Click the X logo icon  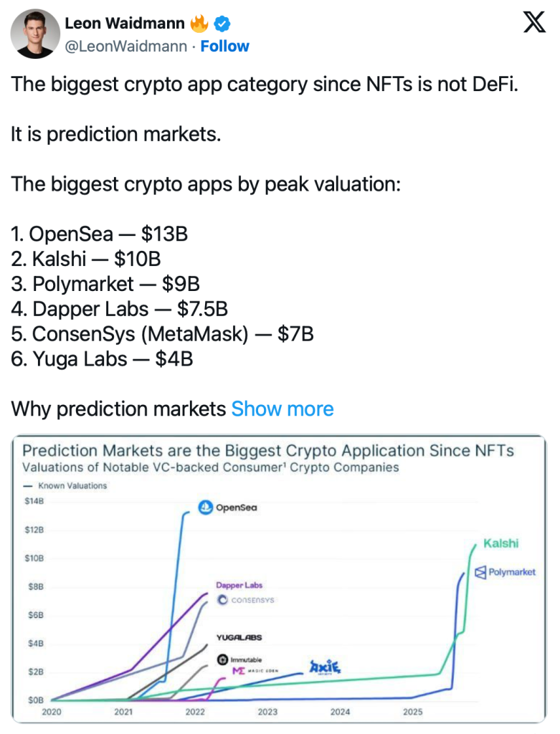(534, 23)
